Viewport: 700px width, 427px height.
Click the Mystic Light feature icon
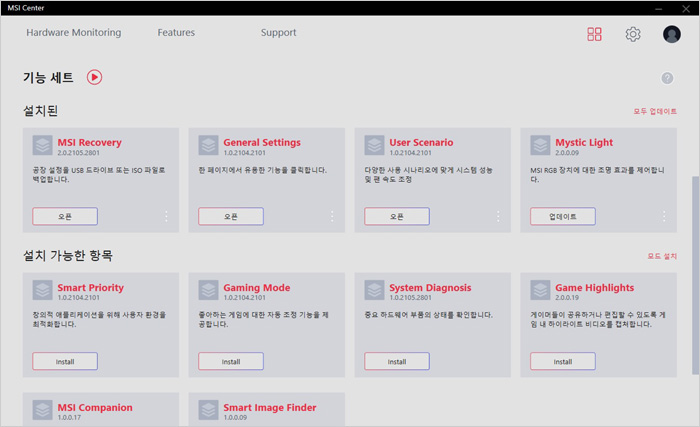(x=540, y=146)
